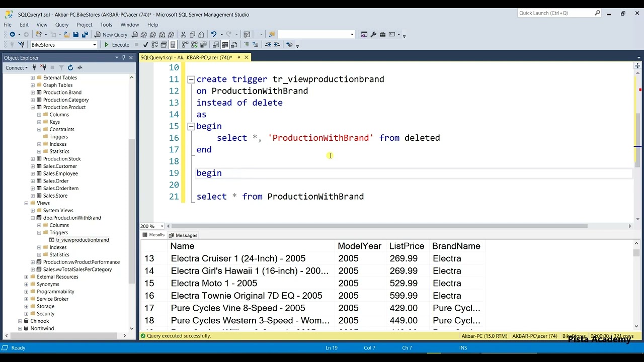The width and height of the screenshot is (644, 362).
Task: Click the Navigate Backward arrow icon
Action: point(12,34)
